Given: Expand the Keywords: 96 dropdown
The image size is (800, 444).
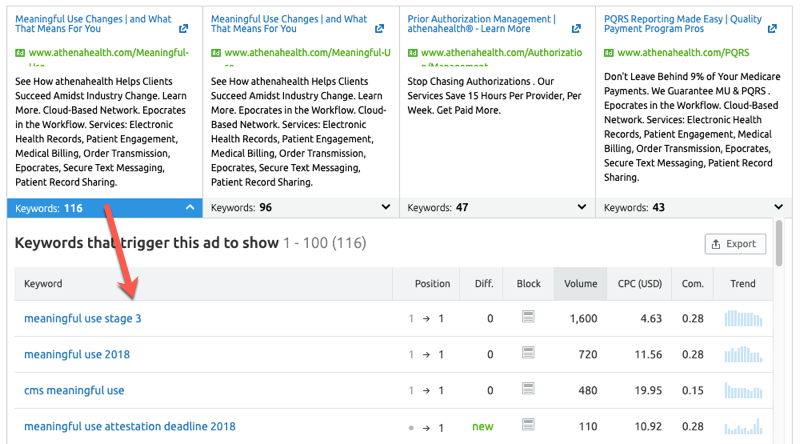Looking at the screenshot, I should coord(386,208).
